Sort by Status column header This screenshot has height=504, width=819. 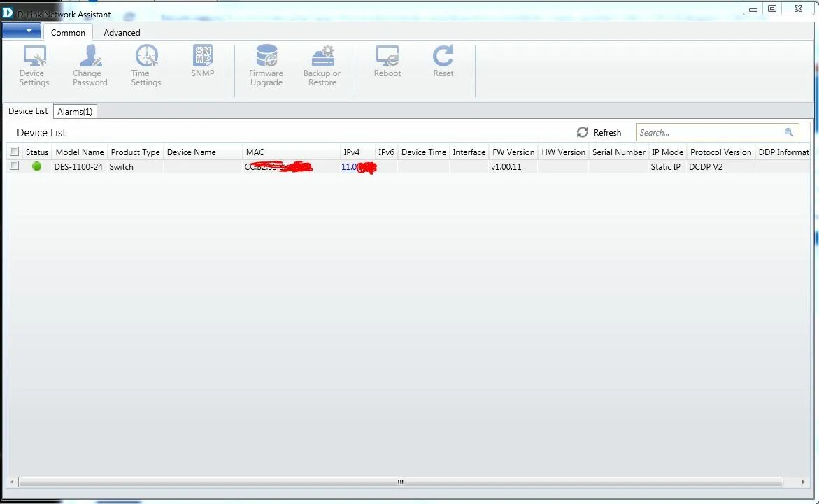tap(37, 152)
